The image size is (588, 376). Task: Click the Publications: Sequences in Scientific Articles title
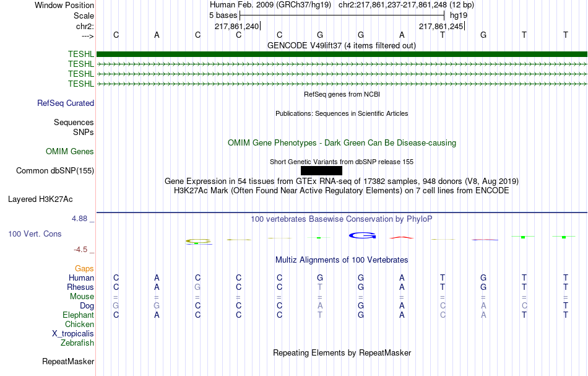(342, 113)
